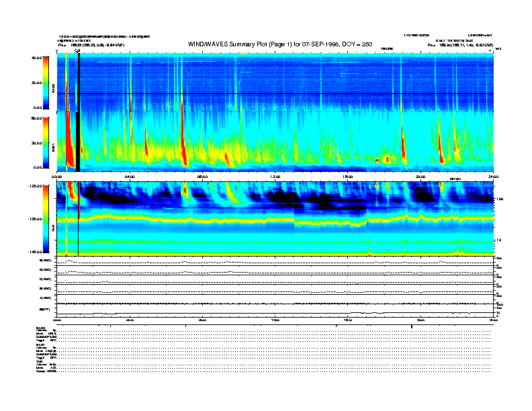This screenshot has width=532, height=411.
Task: Click 04:00 tick label under RAD1 spectrogram
Action: (x=130, y=177)
